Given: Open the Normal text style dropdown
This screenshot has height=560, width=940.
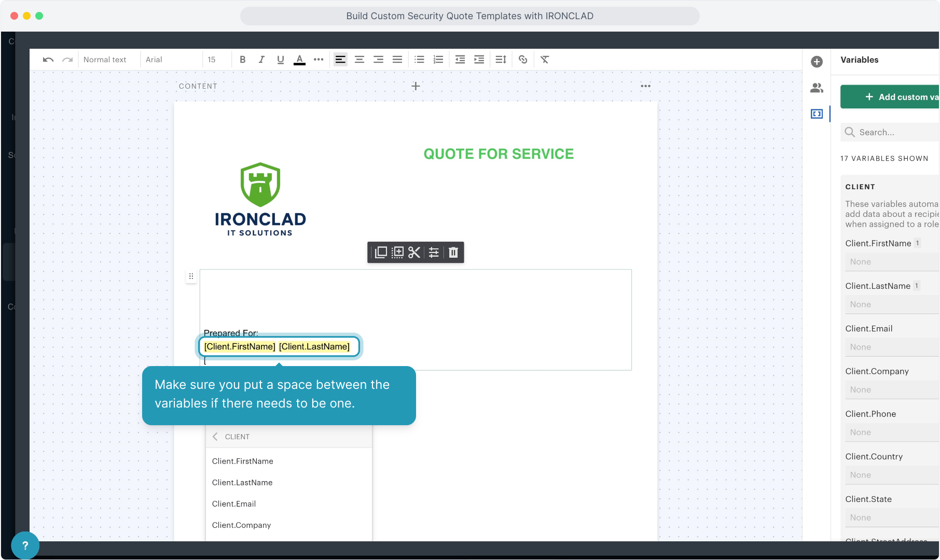Looking at the screenshot, I should (x=105, y=60).
